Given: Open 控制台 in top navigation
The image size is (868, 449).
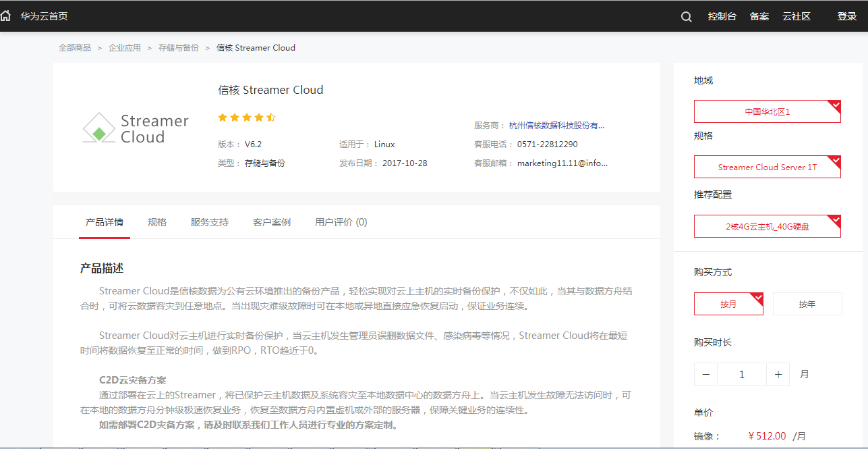Looking at the screenshot, I should [722, 16].
